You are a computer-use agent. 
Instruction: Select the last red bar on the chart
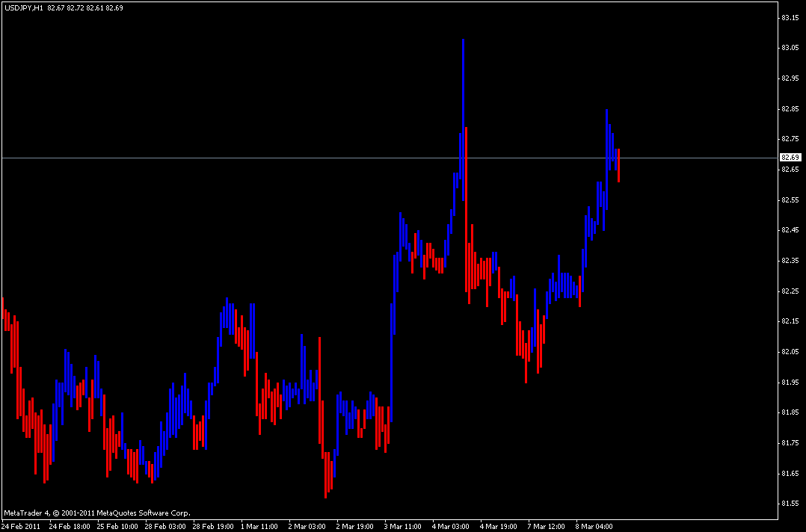(618, 165)
